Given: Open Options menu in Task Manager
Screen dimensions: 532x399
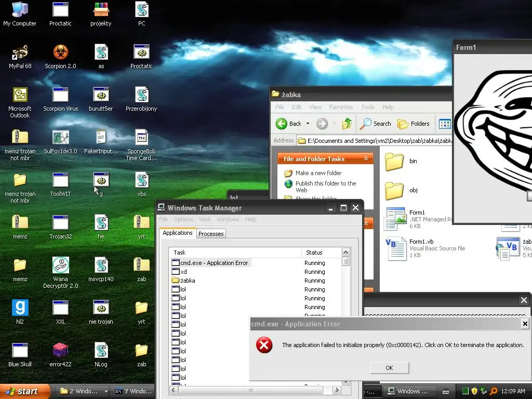Looking at the screenshot, I should click(183, 219).
